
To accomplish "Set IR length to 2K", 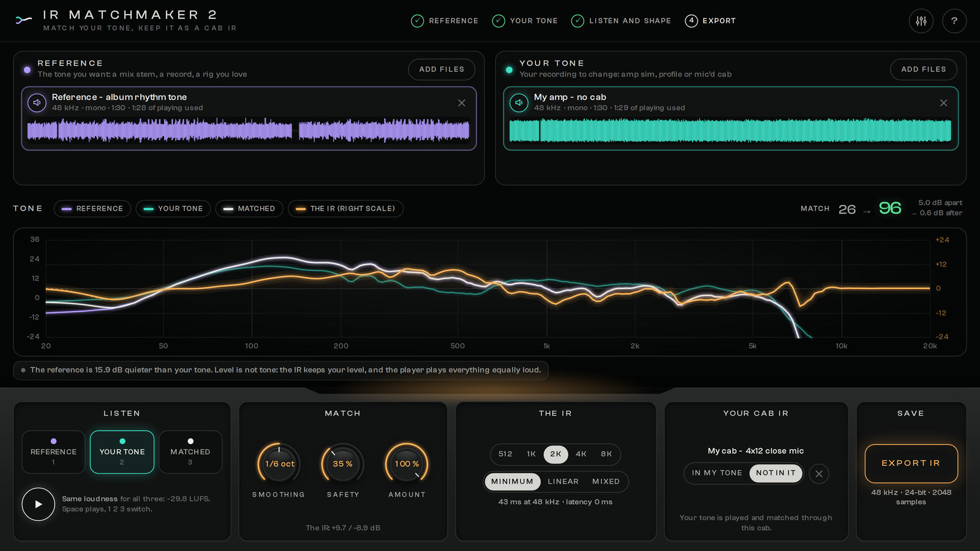I will (556, 454).
